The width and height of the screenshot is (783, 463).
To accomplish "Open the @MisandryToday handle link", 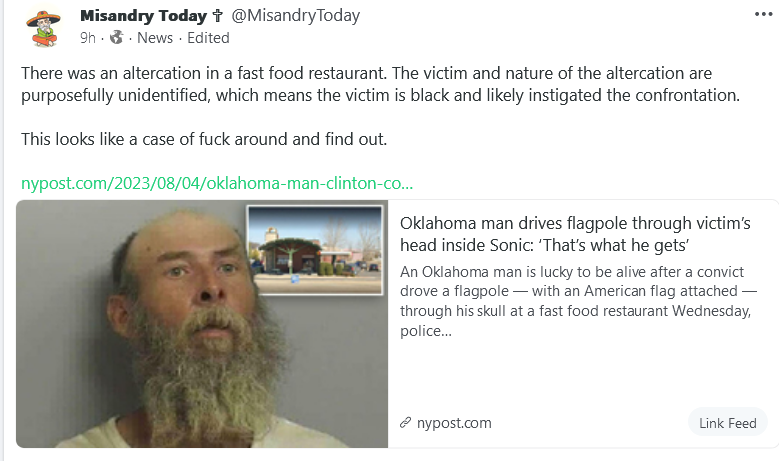I will point(295,16).
